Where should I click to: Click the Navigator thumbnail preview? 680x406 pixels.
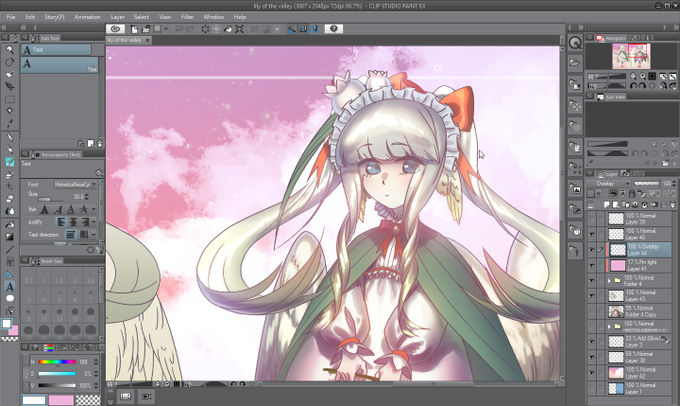(x=631, y=56)
